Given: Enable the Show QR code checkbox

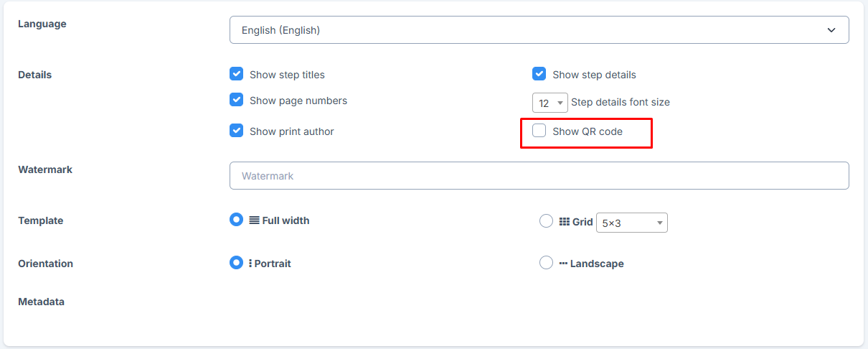Looking at the screenshot, I should 539,131.
